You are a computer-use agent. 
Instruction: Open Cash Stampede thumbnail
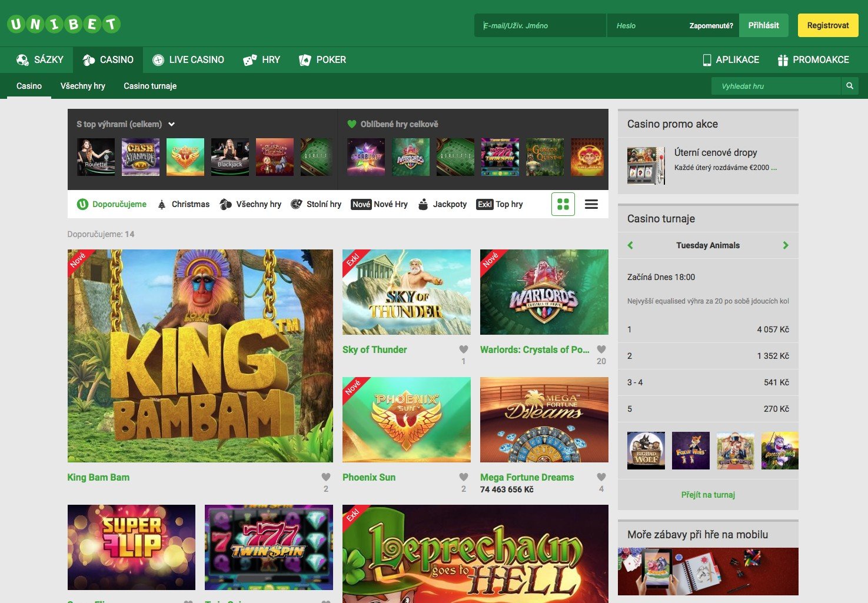tap(141, 157)
